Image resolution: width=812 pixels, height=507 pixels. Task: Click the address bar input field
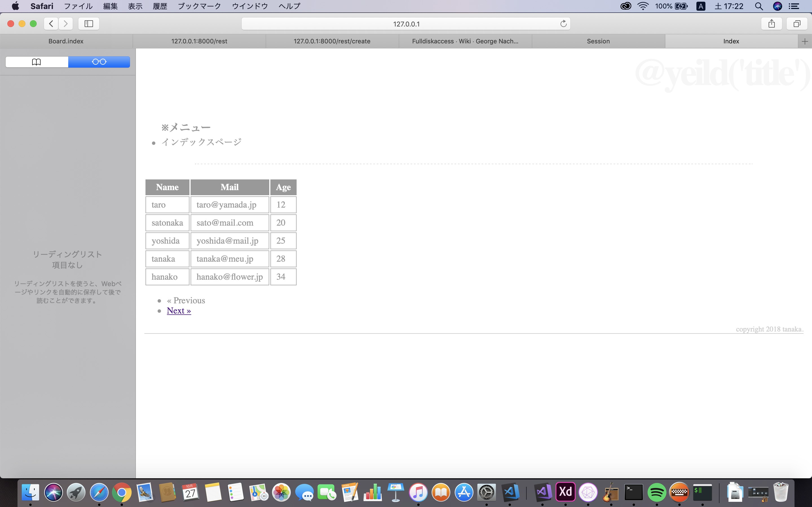(406, 23)
